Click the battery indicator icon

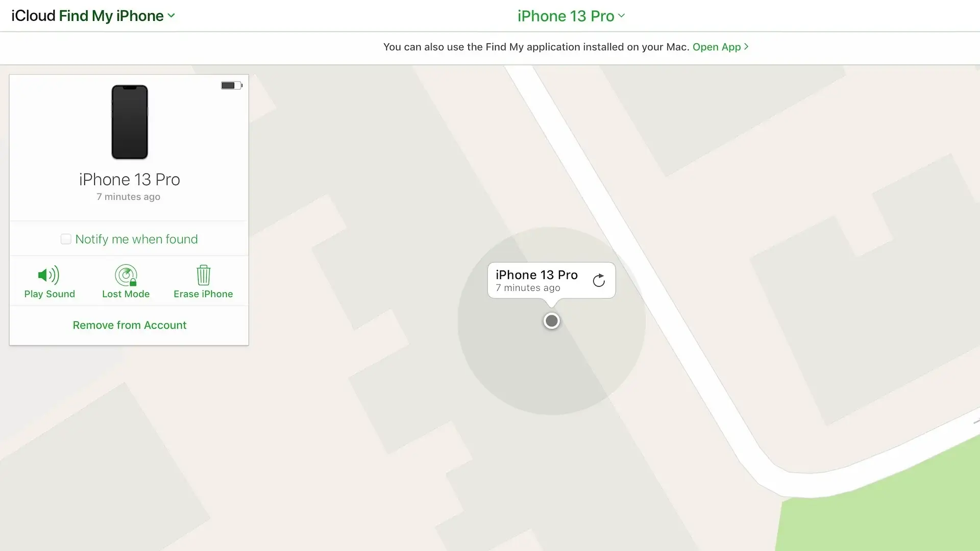tap(231, 85)
